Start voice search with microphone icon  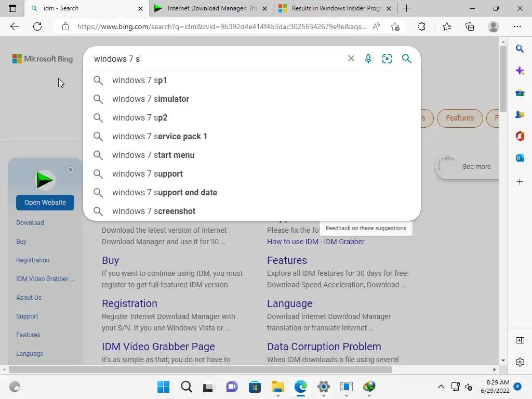pos(368,59)
